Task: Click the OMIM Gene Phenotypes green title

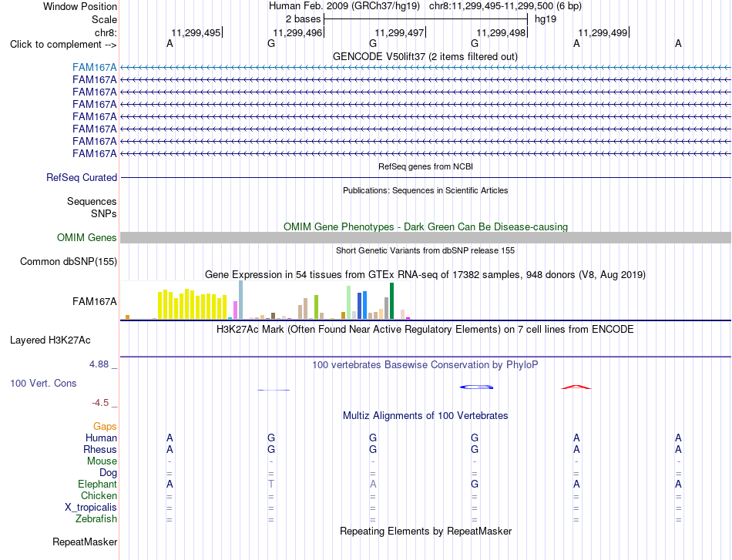Action: 425,226
